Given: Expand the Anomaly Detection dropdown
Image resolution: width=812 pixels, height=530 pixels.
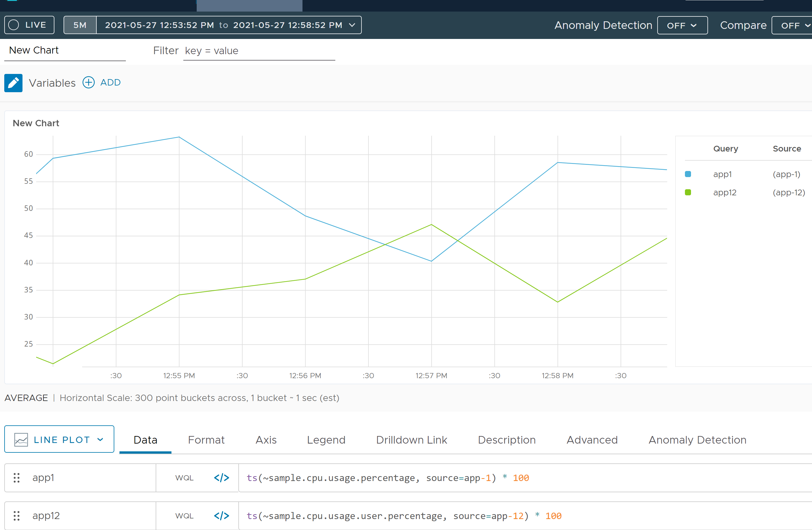Looking at the screenshot, I should (x=681, y=25).
